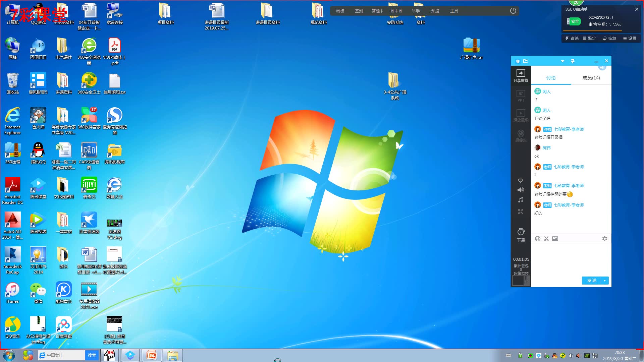Open the 工具 tools menu in top toolbar
644x362 pixels.
(x=454, y=11)
